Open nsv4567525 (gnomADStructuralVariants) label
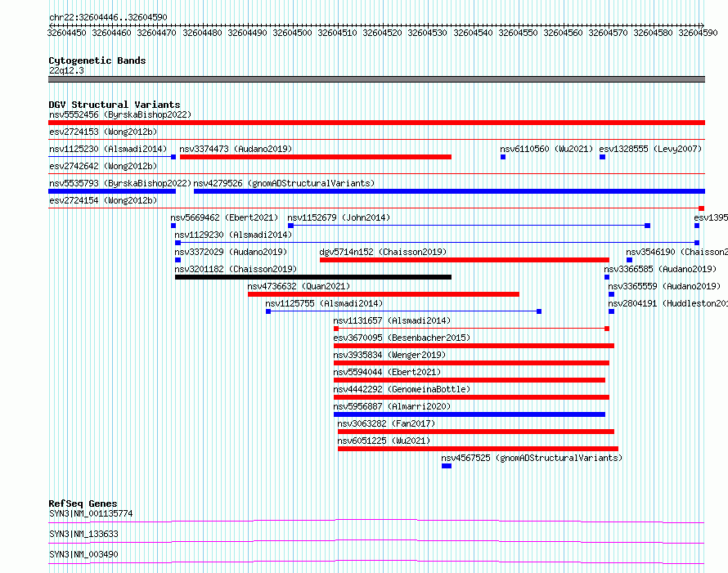Screen dimensions: 728x573 (x=532, y=458)
